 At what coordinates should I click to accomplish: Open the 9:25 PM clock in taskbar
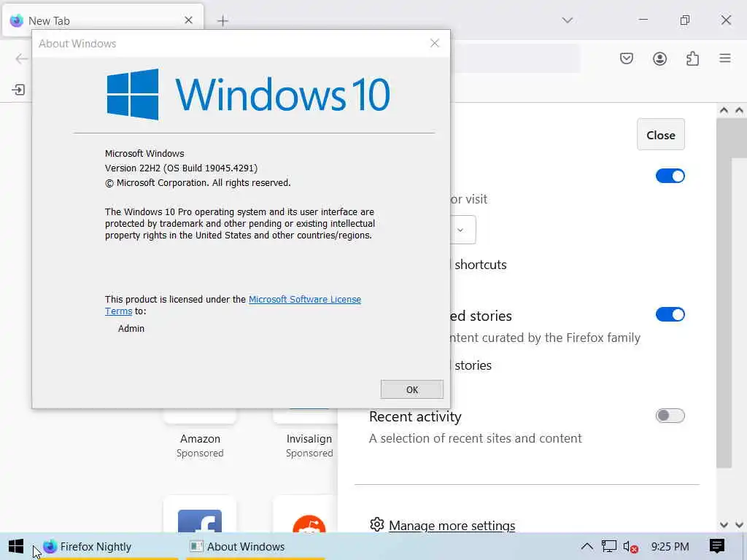coord(670,546)
